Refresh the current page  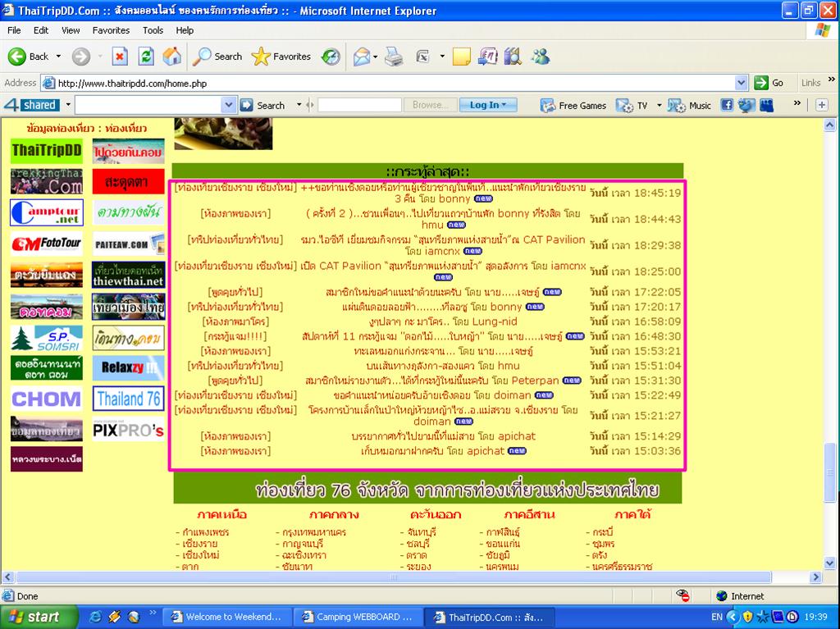point(146,57)
